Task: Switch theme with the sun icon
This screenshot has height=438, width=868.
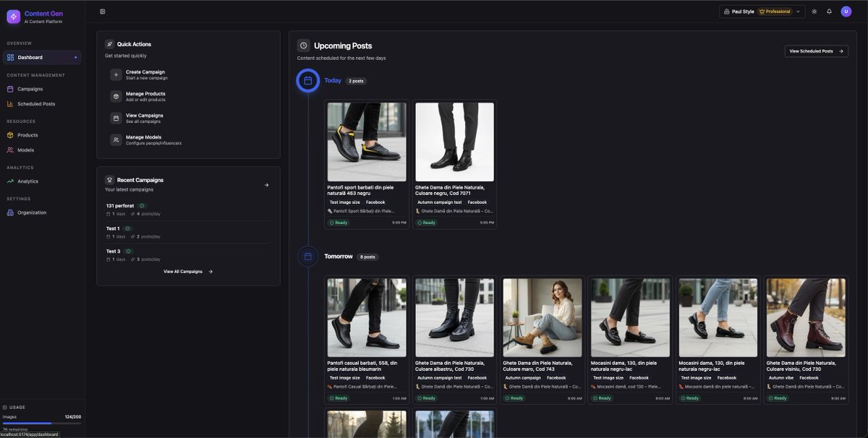Action: pos(814,12)
